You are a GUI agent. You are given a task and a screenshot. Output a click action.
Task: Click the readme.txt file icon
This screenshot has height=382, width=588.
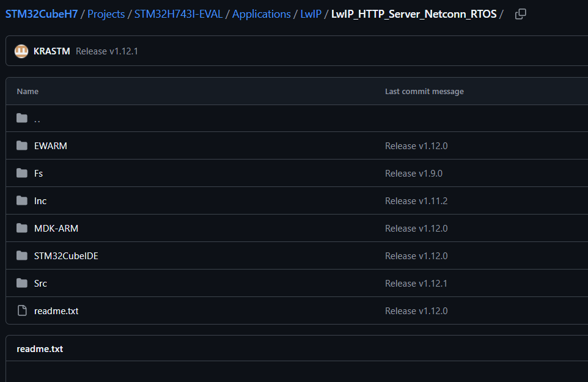22,310
